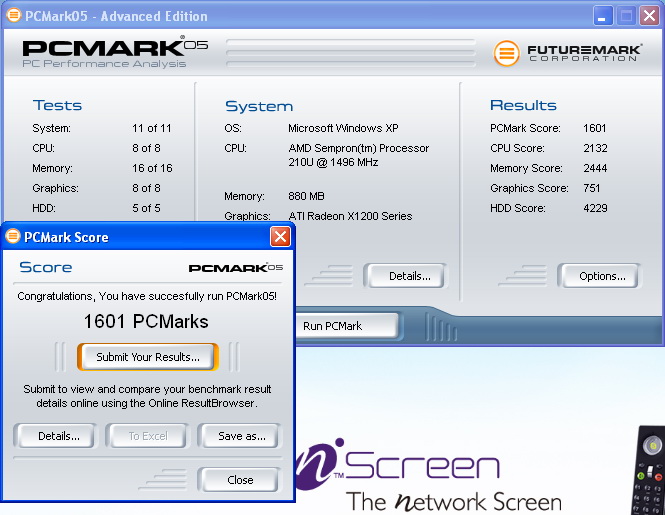Click the HDD Score value 4229
Screen dimensions: 665x515
click(x=595, y=208)
